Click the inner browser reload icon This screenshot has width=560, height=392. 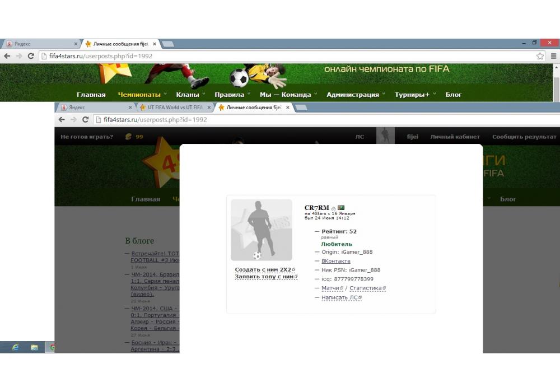tap(85, 120)
